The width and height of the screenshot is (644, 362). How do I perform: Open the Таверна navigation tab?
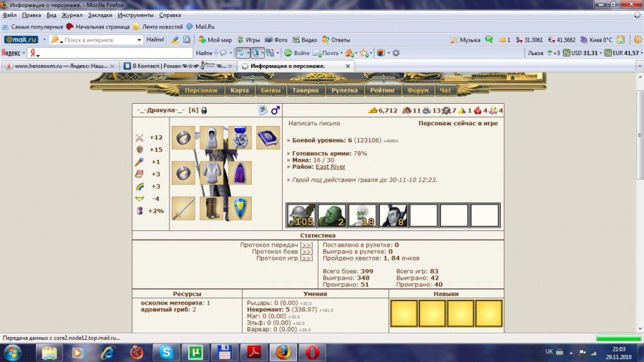click(305, 90)
